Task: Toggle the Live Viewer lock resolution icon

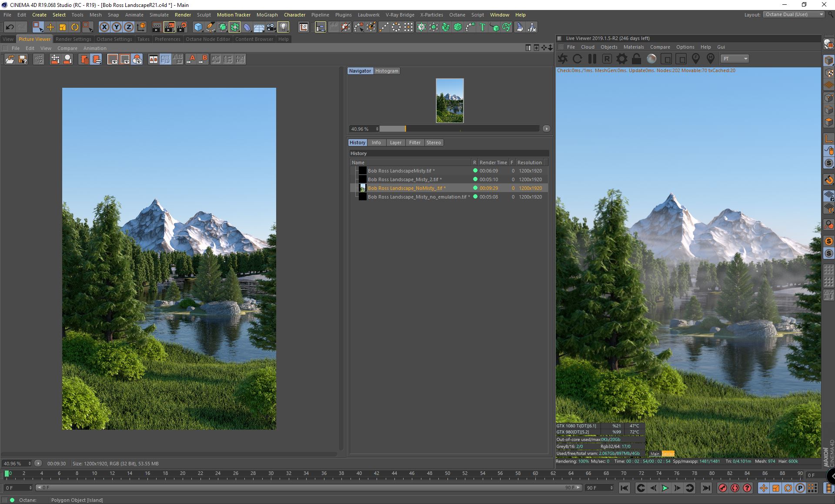Action: 636,59
